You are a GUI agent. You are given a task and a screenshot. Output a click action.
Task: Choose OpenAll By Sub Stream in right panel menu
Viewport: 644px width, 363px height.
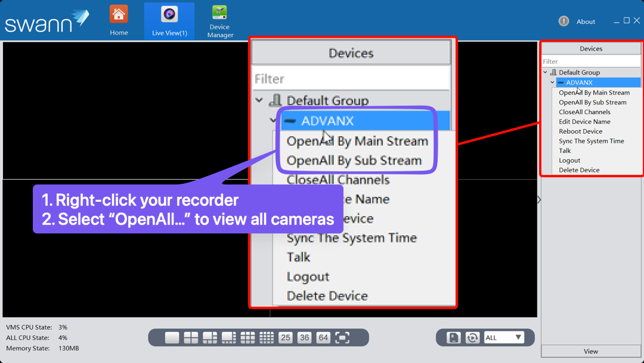click(592, 102)
